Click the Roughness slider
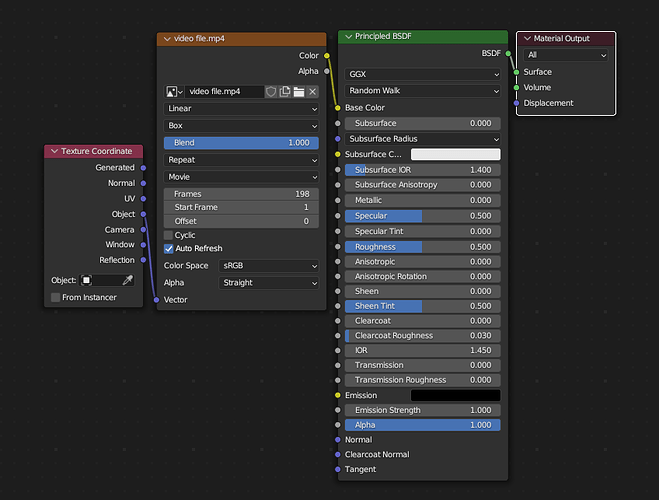 [423, 247]
